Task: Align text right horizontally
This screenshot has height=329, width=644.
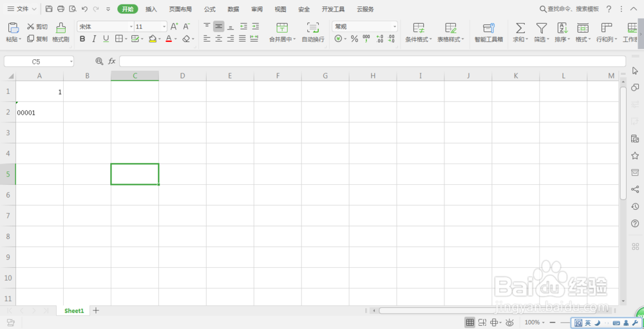Action: pos(231,39)
